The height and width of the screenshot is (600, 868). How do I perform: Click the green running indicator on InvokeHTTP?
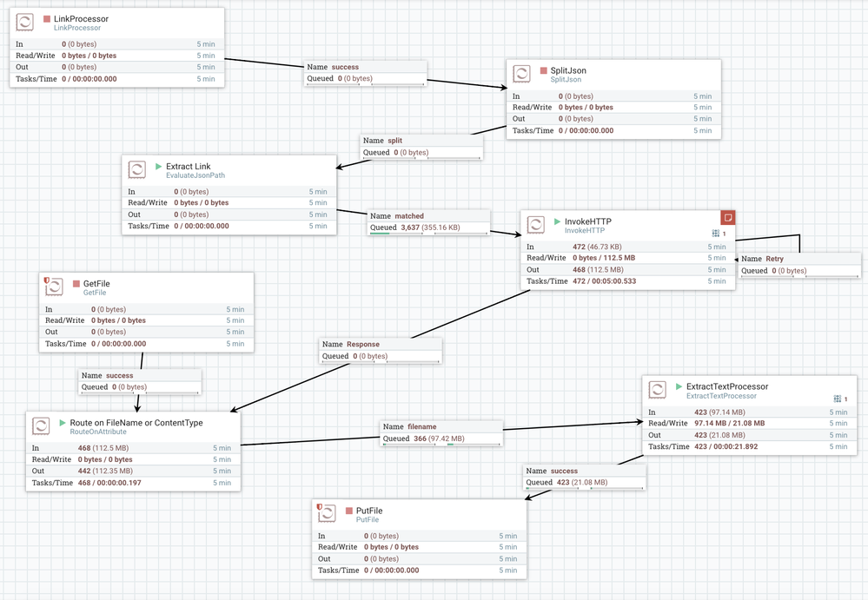[x=558, y=221]
